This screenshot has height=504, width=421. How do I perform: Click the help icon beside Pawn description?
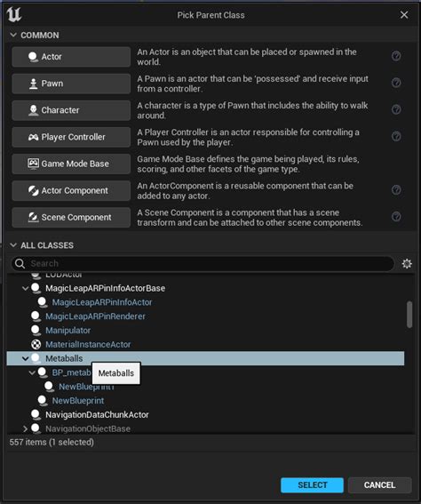pyautogui.click(x=396, y=83)
